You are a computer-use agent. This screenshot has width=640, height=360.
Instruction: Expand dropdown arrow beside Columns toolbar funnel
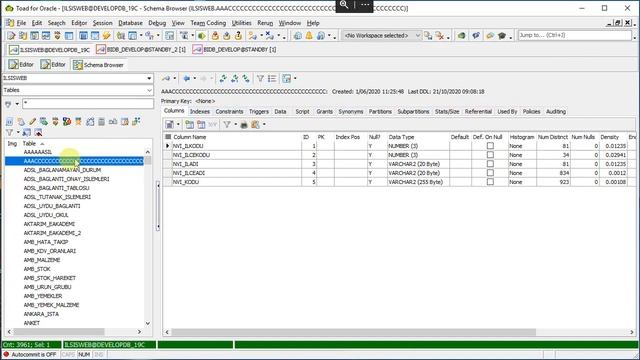tap(236, 124)
